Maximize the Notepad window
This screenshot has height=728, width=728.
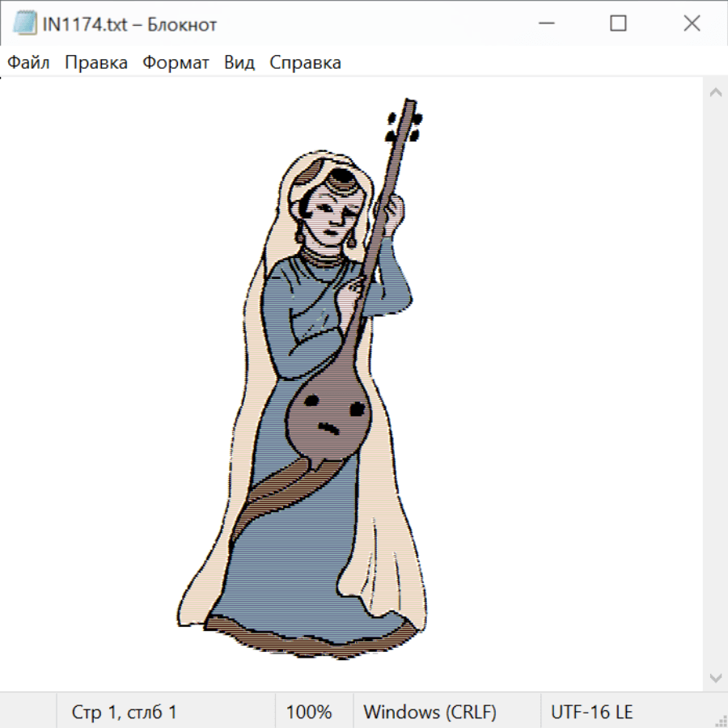pyautogui.click(x=618, y=24)
